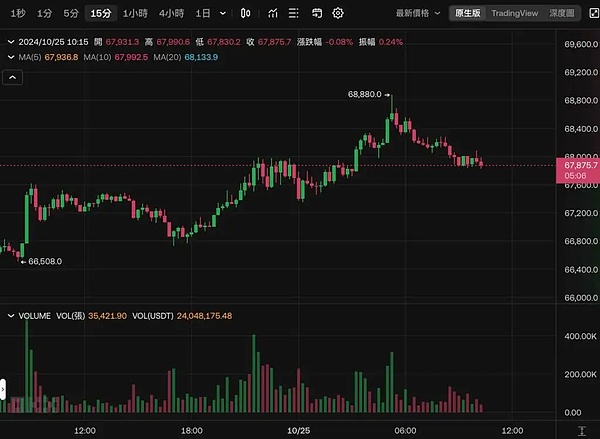This screenshot has width=600, height=439.
Task: Click the 振幅 value 0.24%
Action: tap(391, 42)
